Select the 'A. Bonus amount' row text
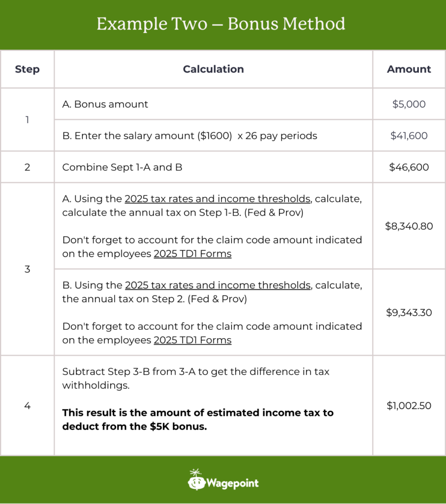The width and height of the screenshot is (446, 504). 105,104
